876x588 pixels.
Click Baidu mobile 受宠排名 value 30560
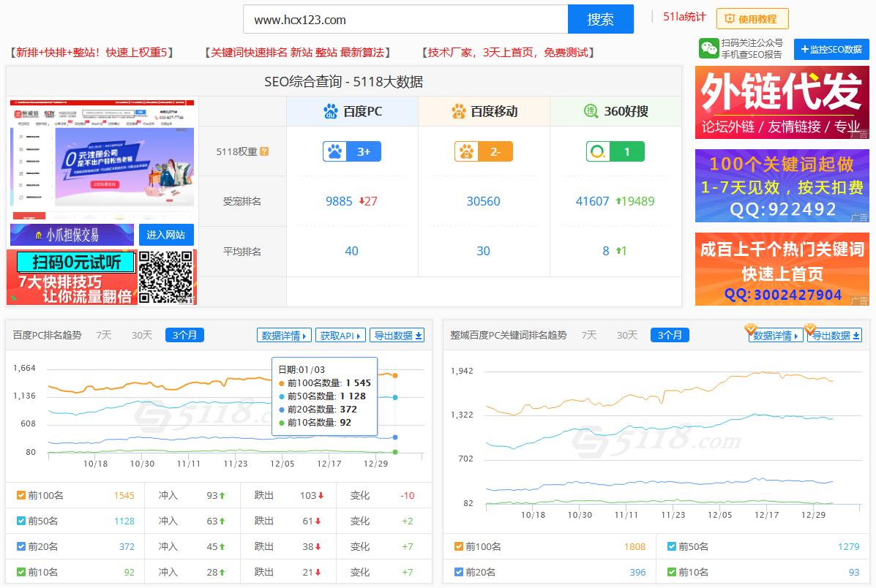[x=483, y=201]
